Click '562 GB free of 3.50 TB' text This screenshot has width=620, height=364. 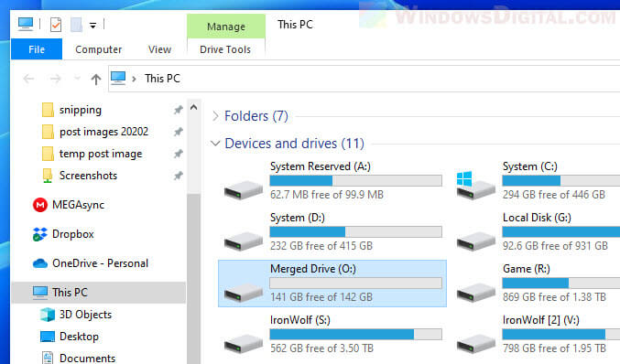[321, 348]
